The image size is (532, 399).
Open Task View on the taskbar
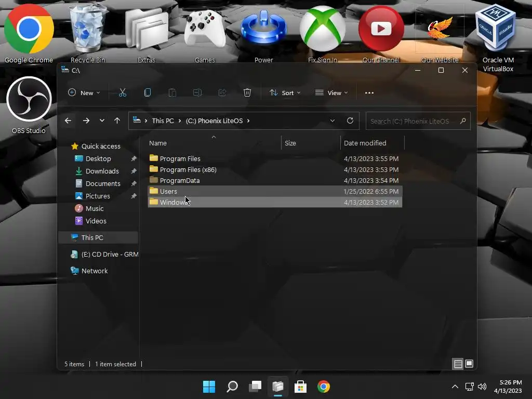(255, 387)
